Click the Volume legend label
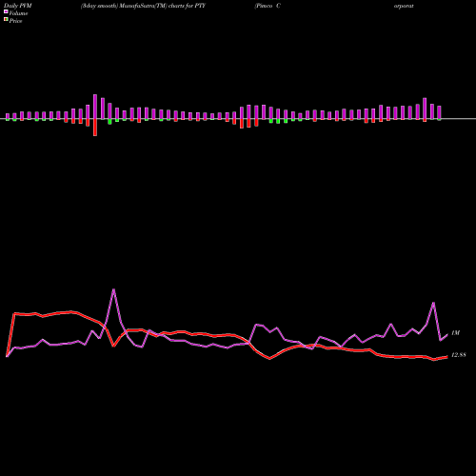 (x=18, y=13)
